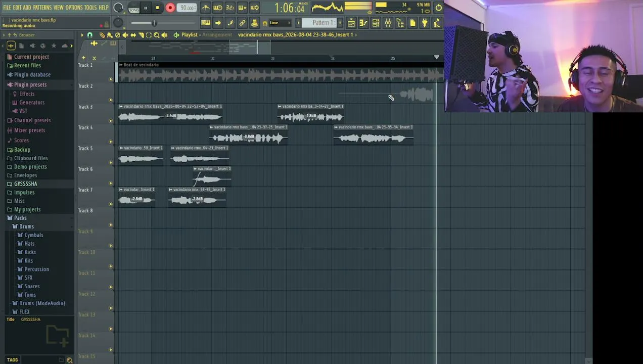Select the Delete tool in the playlist toolbar

coord(118,35)
